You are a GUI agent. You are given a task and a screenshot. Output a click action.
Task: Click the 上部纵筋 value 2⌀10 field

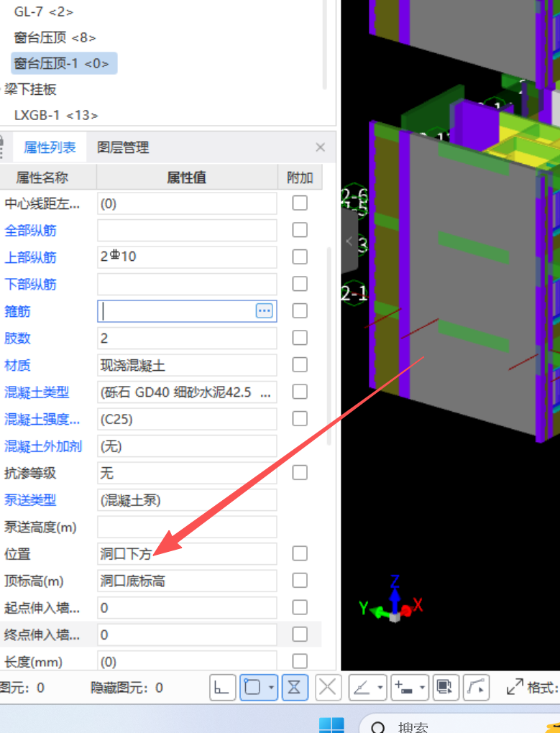click(187, 257)
